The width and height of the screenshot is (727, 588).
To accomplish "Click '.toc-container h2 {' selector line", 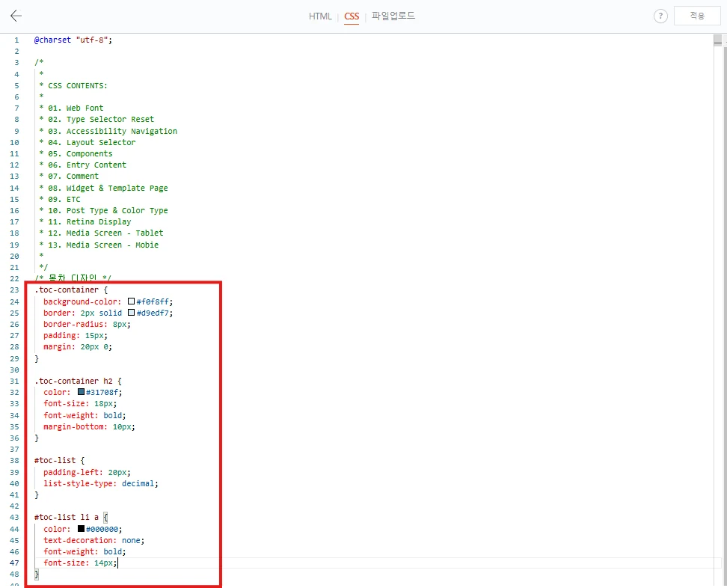I will tap(78, 381).
